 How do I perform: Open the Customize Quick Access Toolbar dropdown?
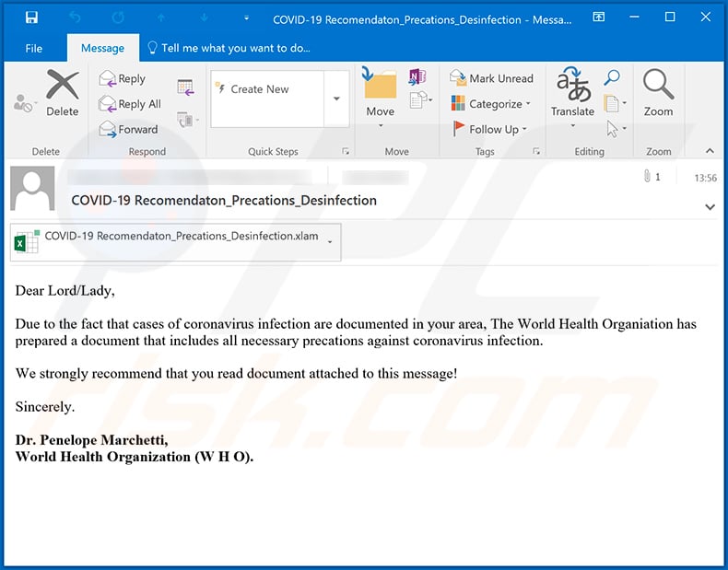click(247, 18)
